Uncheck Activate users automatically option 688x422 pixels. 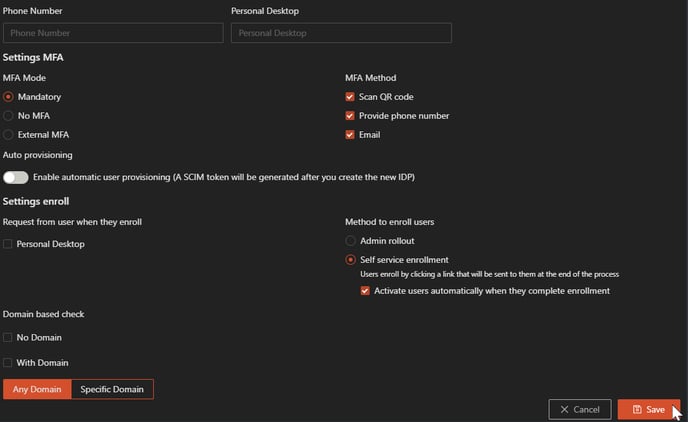coord(365,291)
